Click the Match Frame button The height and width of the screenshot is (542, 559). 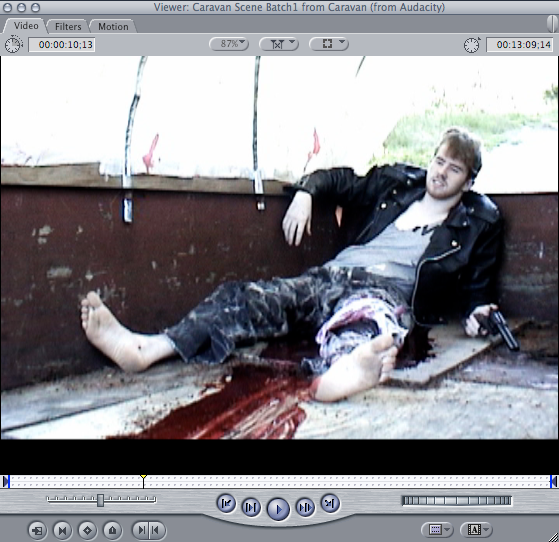[x=37, y=531]
